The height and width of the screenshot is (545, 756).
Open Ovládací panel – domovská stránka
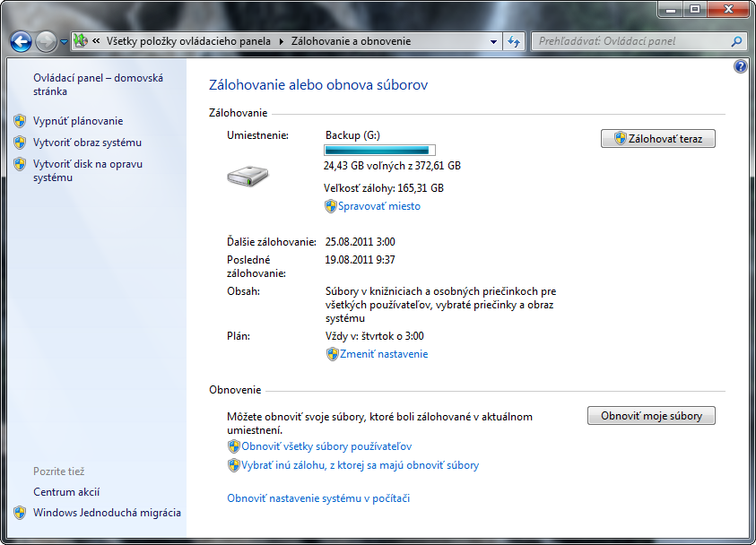click(x=98, y=84)
